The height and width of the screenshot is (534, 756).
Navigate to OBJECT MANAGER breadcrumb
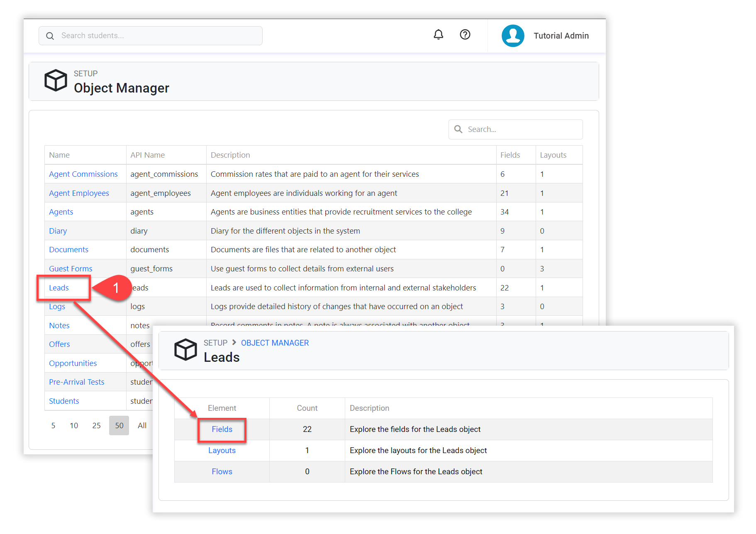(x=275, y=343)
